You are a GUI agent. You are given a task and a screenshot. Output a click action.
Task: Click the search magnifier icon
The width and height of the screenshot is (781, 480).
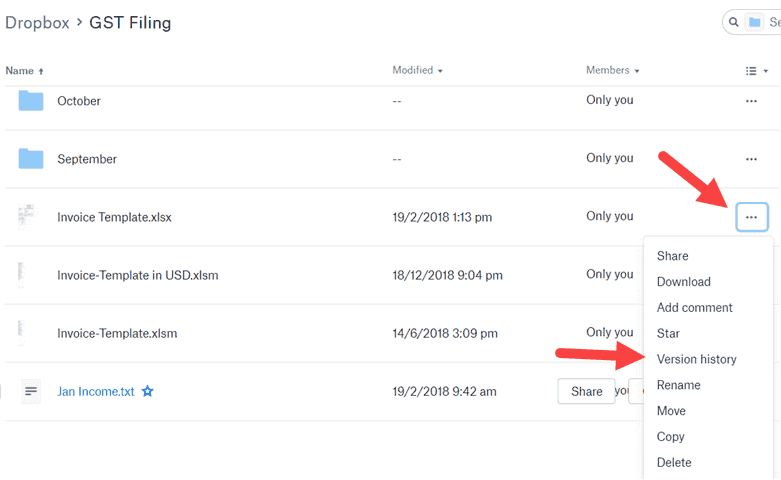click(734, 22)
